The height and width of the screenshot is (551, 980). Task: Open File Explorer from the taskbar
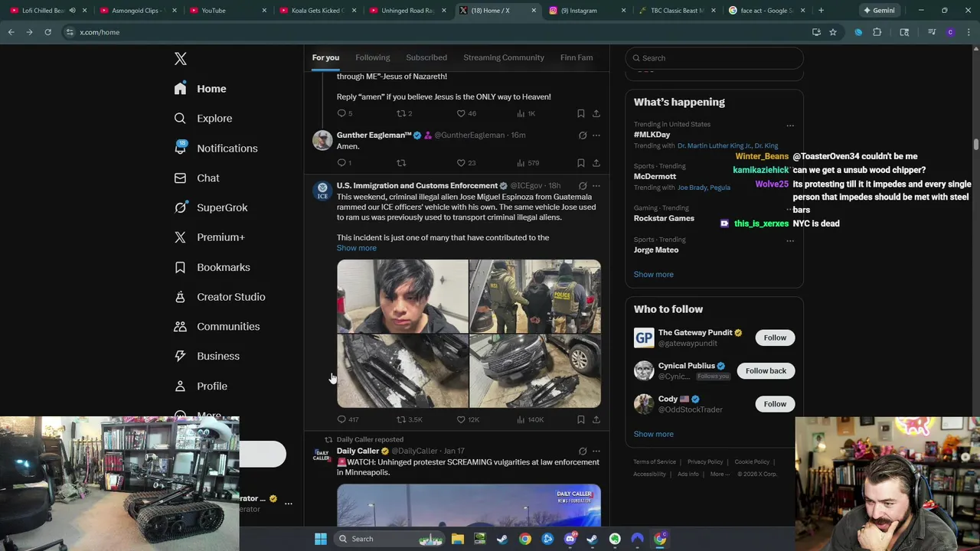[x=457, y=539]
